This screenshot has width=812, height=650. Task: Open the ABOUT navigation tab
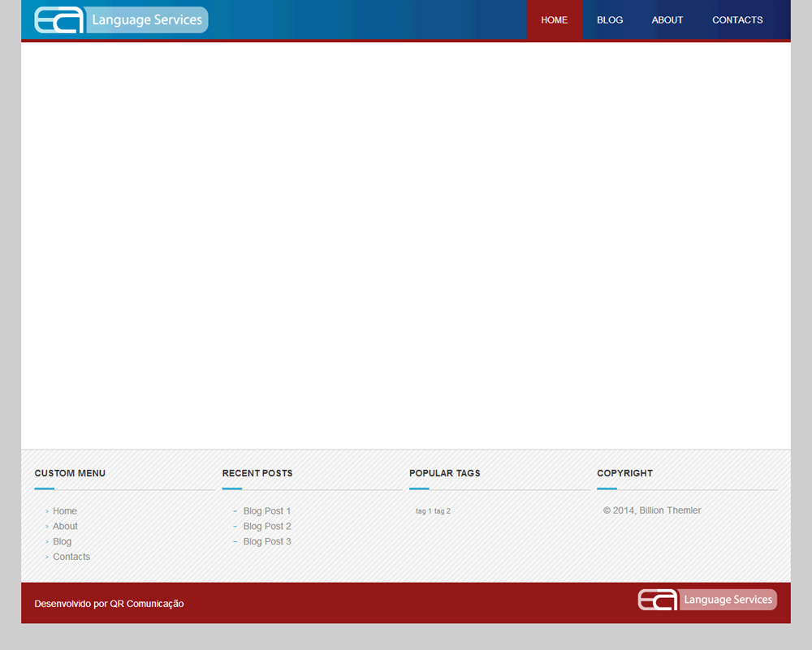click(x=667, y=20)
